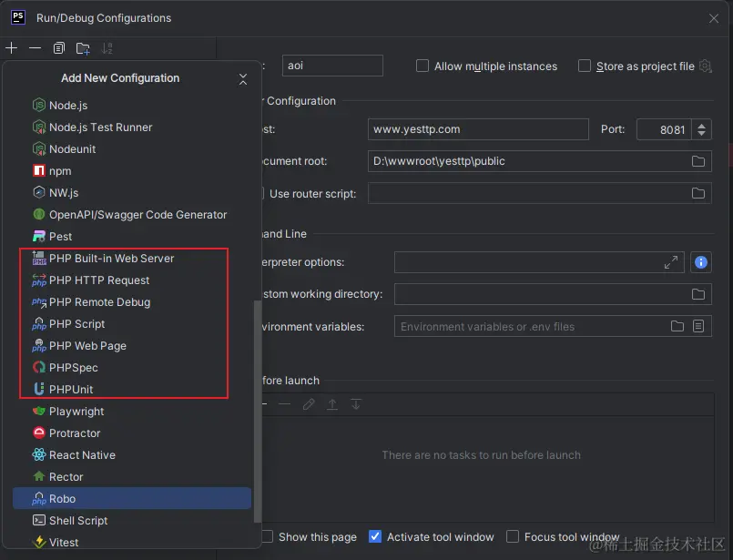
Task: Select the Playwright text entry
Action: pyautogui.click(x=76, y=412)
